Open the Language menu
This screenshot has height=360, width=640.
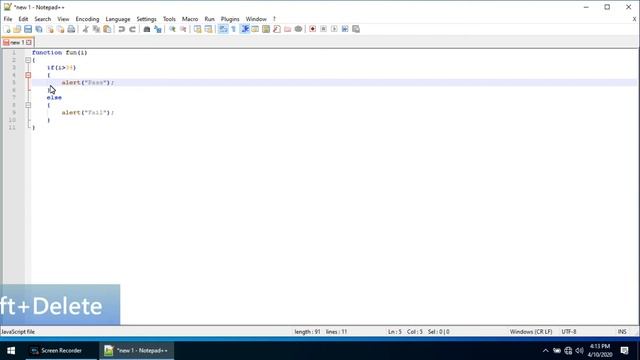pos(118,19)
